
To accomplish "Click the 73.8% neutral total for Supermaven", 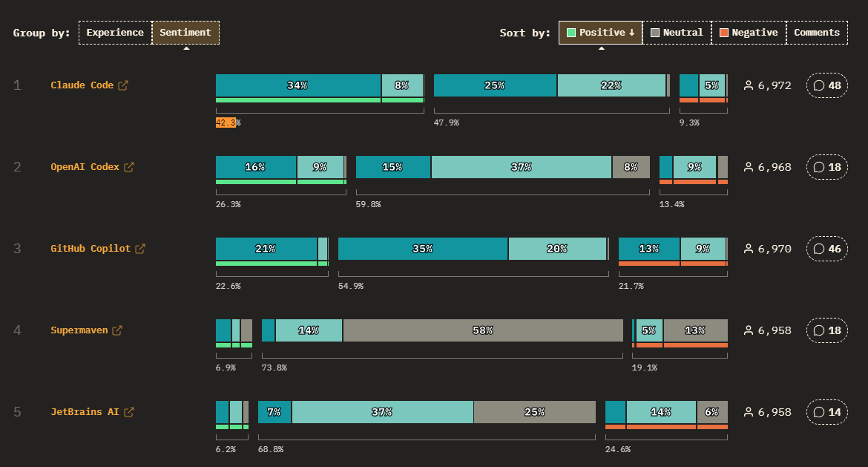I will click(274, 368).
